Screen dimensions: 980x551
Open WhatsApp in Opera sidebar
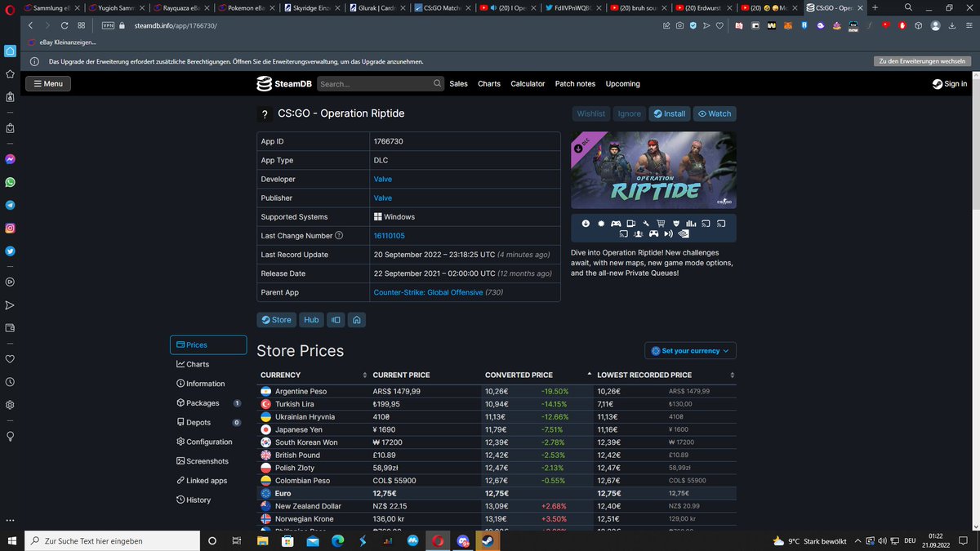(x=10, y=182)
